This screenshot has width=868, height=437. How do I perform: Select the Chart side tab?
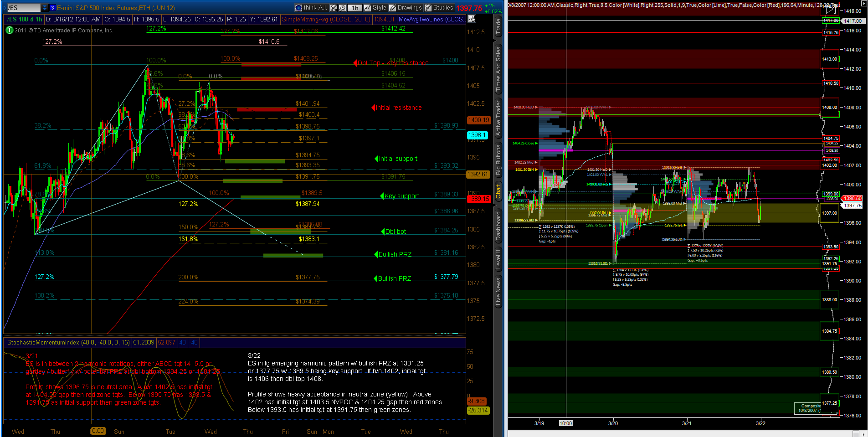point(498,191)
